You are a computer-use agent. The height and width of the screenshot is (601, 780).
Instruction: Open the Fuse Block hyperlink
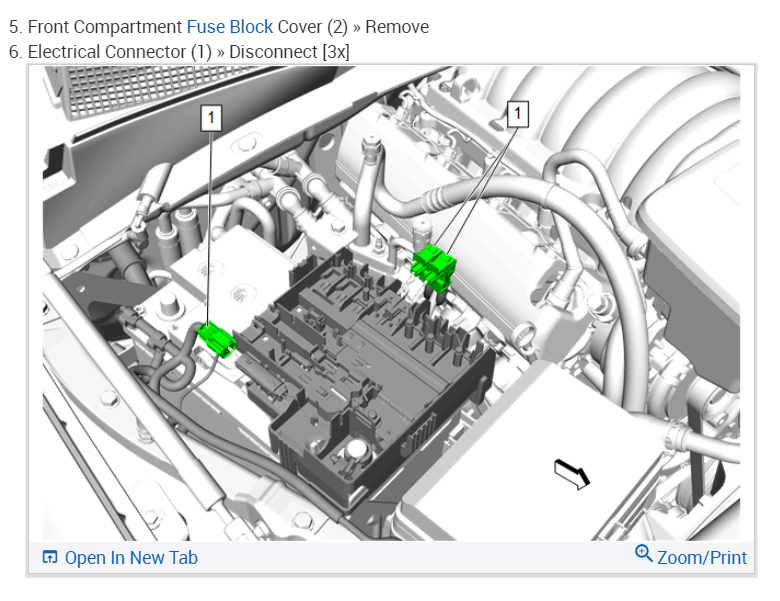click(230, 27)
